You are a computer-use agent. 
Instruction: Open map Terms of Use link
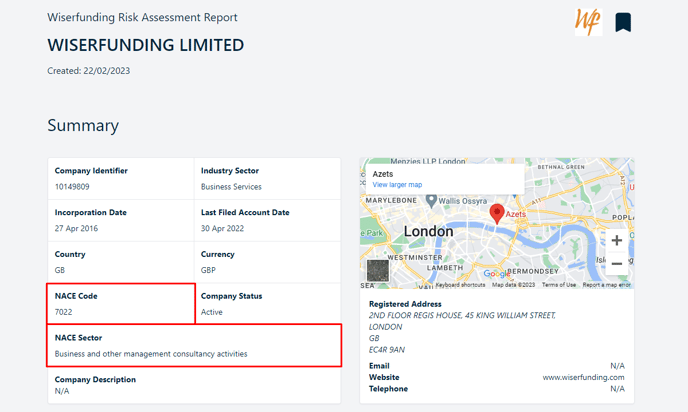559,285
